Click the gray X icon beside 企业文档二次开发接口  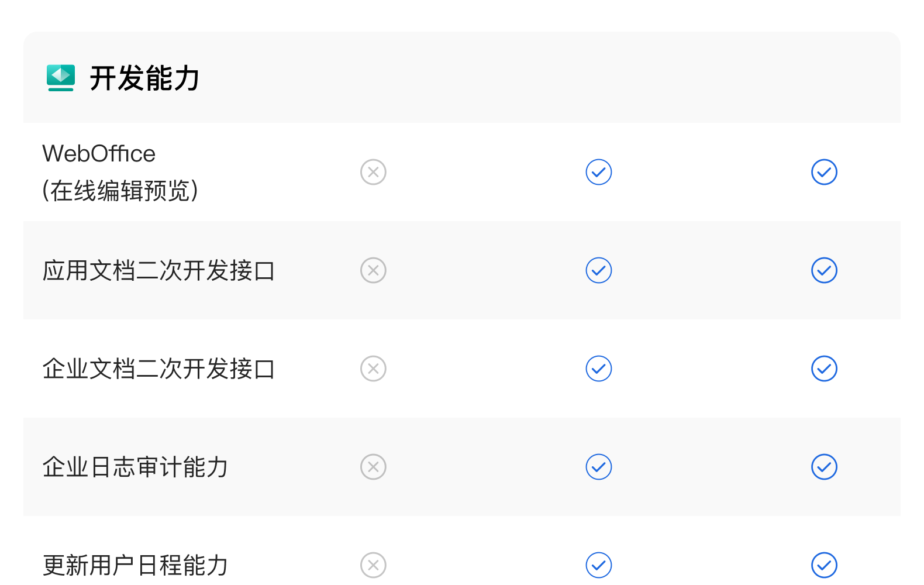click(373, 369)
